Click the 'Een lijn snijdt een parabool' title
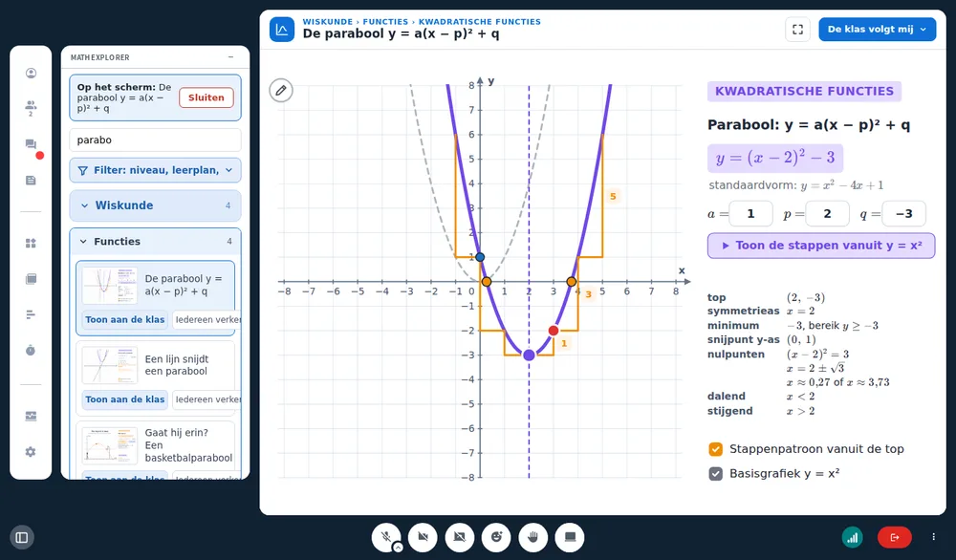This screenshot has height=560, width=956. pos(177,365)
